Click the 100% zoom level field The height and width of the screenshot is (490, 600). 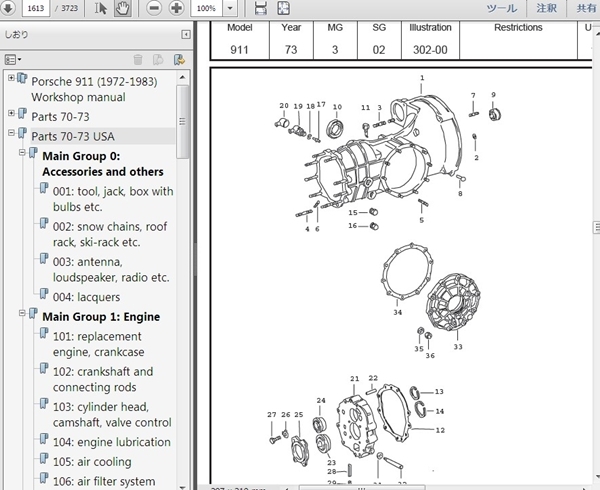(x=206, y=8)
